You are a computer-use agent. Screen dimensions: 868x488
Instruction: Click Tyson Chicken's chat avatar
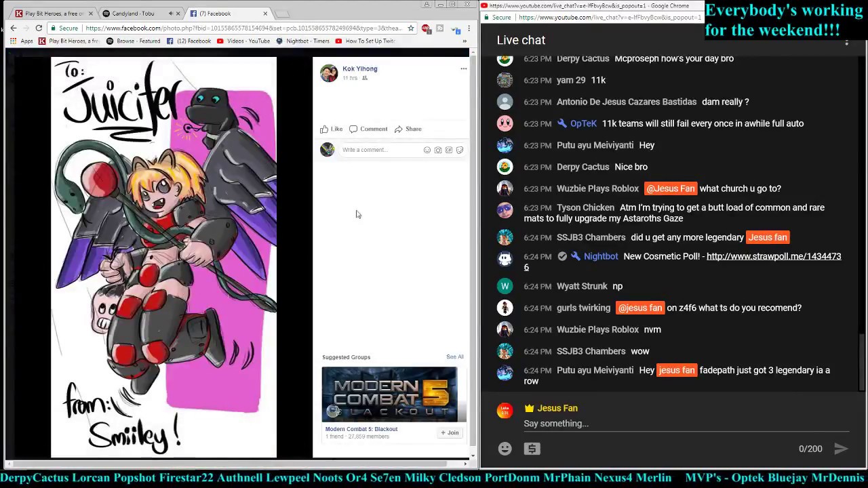505,210
